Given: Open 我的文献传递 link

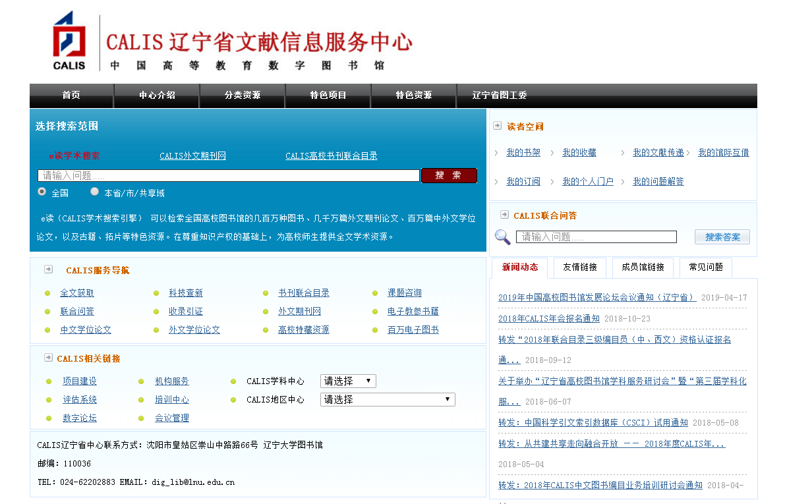Looking at the screenshot, I should coord(658,153).
